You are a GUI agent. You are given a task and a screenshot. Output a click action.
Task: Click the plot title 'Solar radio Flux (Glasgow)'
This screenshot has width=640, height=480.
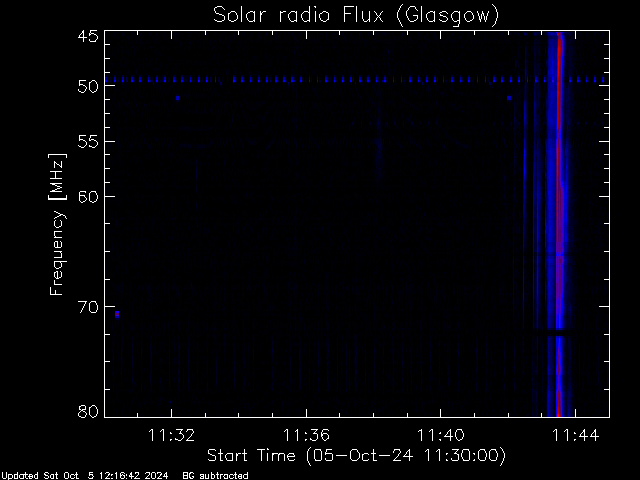pyautogui.click(x=356, y=15)
